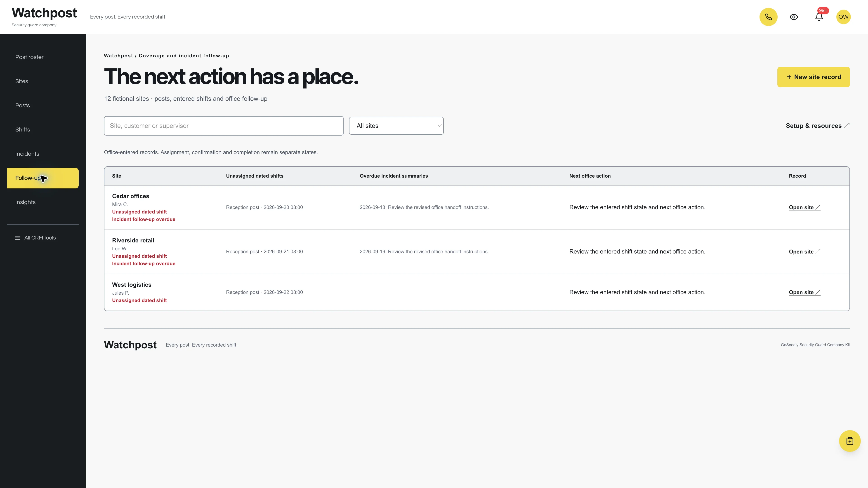Click the 2026-09-21 08:00 Reception post shift

point(264,252)
